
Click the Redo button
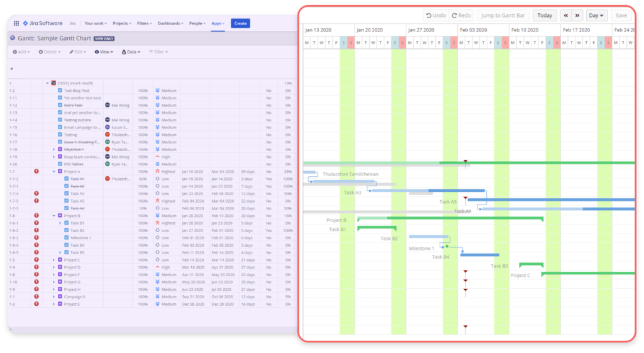(461, 16)
